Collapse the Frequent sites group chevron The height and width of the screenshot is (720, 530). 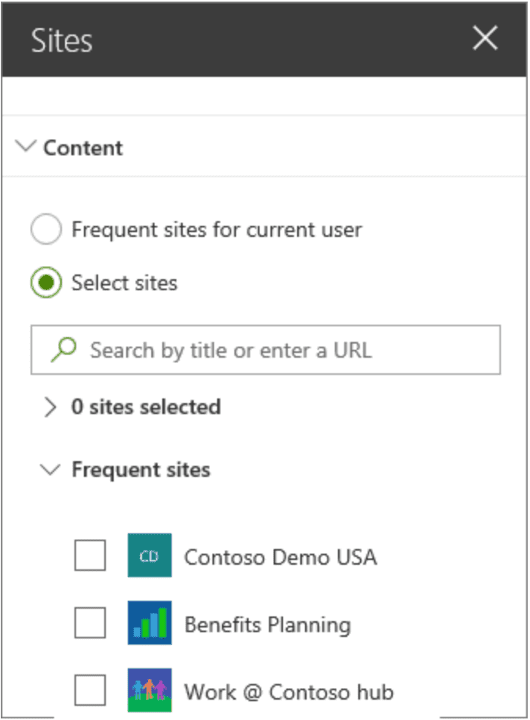(x=50, y=470)
